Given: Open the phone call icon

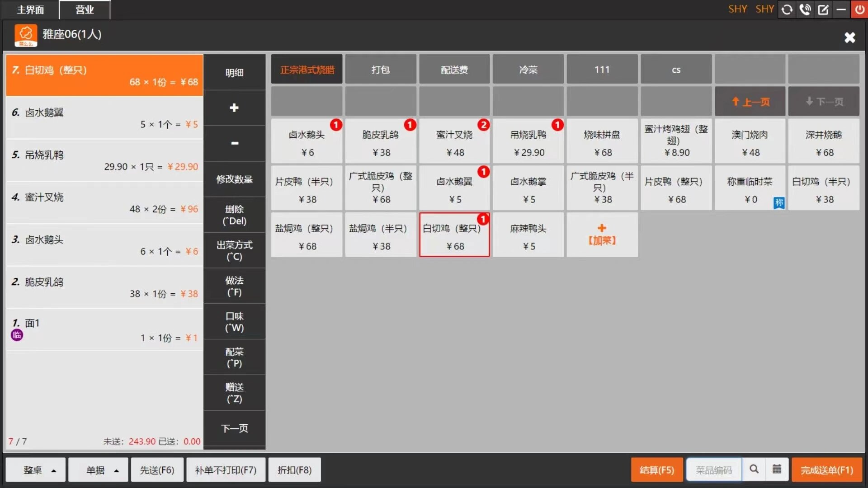Looking at the screenshot, I should (805, 9).
